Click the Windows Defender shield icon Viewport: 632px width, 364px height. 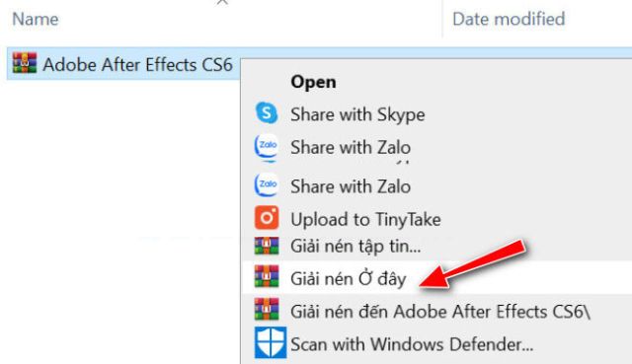point(271,342)
